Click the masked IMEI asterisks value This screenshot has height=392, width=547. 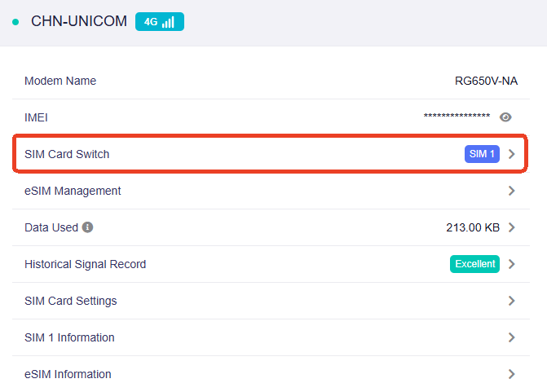coord(457,117)
